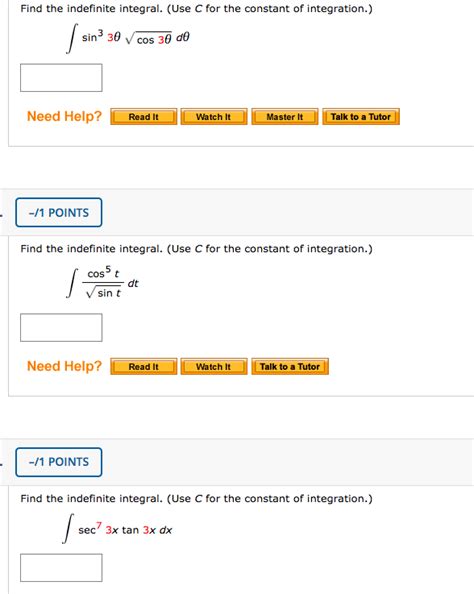Click the answer box for cos⁵ t integral
Image resolution: width=474 pixels, height=594 pixels.
coord(61,328)
